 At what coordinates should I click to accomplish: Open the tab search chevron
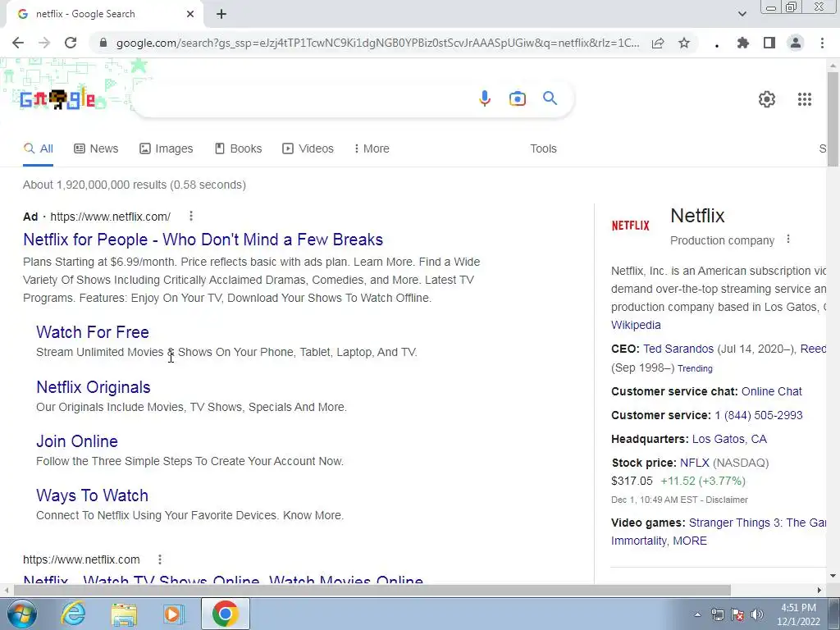point(742,14)
